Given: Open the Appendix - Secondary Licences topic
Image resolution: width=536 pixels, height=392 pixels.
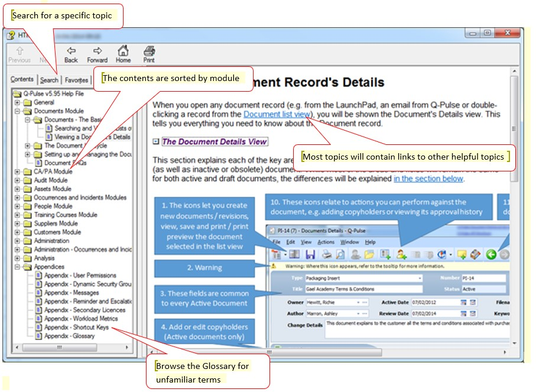Looking at the screenshot, I should [x=85, y=310].
